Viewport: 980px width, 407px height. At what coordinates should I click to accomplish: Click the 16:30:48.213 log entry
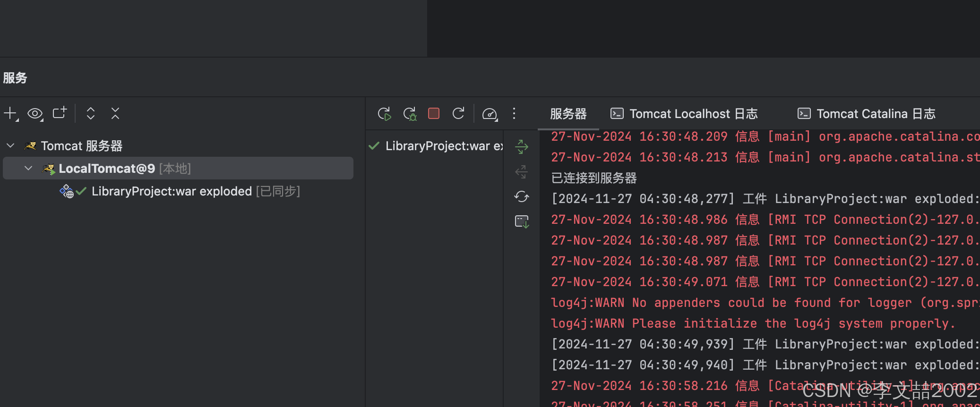tap(765, 157)
